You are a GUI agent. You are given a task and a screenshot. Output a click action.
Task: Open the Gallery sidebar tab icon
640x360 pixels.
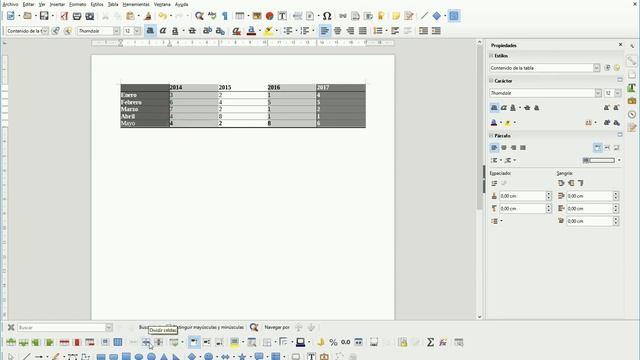click(632, 100)
